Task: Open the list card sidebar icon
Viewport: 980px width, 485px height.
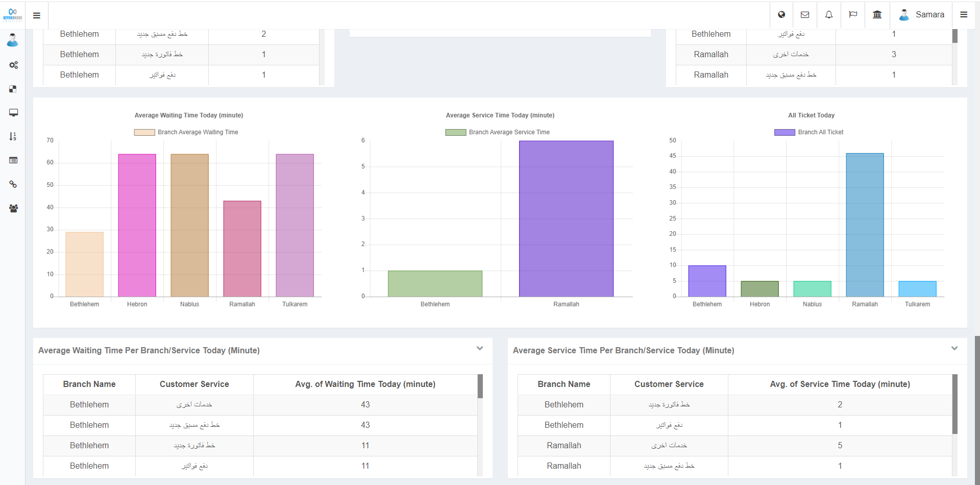Action: point(13,160)
